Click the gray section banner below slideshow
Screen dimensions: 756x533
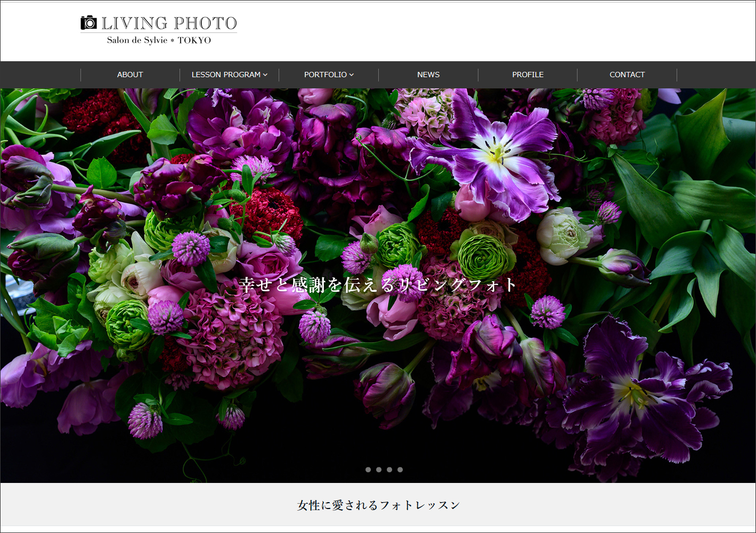378,504
